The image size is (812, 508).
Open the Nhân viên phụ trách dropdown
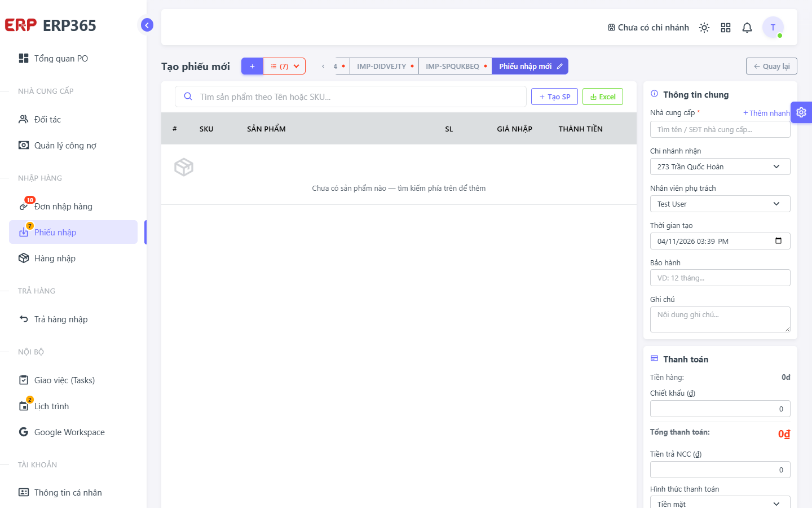[720, 204]
